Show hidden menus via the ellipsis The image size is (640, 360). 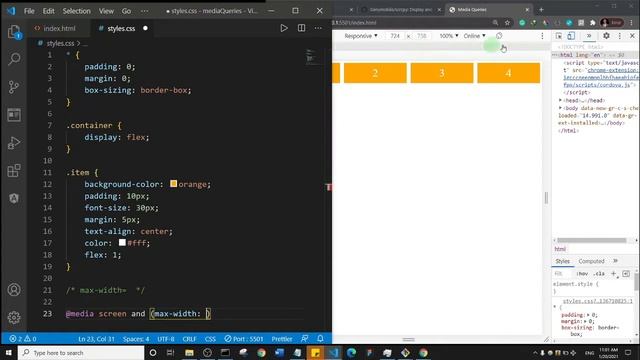(x=144, y=11)
